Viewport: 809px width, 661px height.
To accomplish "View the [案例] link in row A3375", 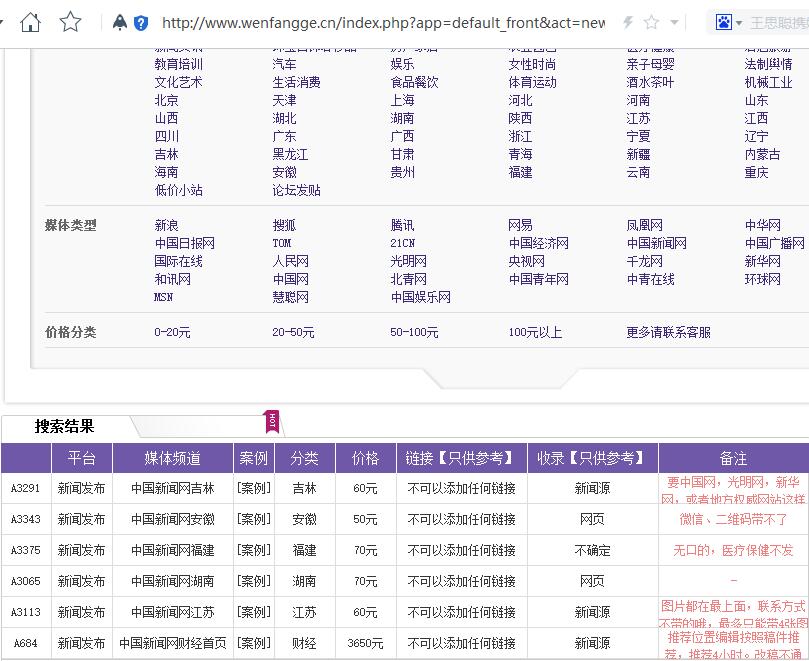I will 254,550.
